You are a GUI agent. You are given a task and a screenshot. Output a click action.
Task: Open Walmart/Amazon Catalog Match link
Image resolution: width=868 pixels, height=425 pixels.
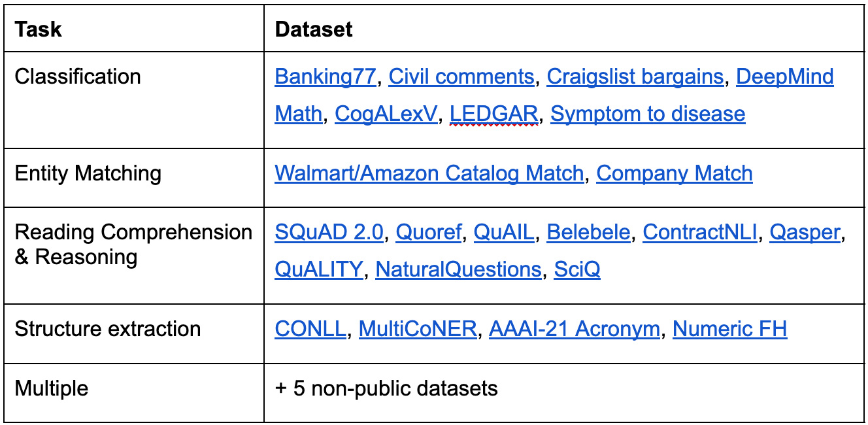tap(429, 173)
